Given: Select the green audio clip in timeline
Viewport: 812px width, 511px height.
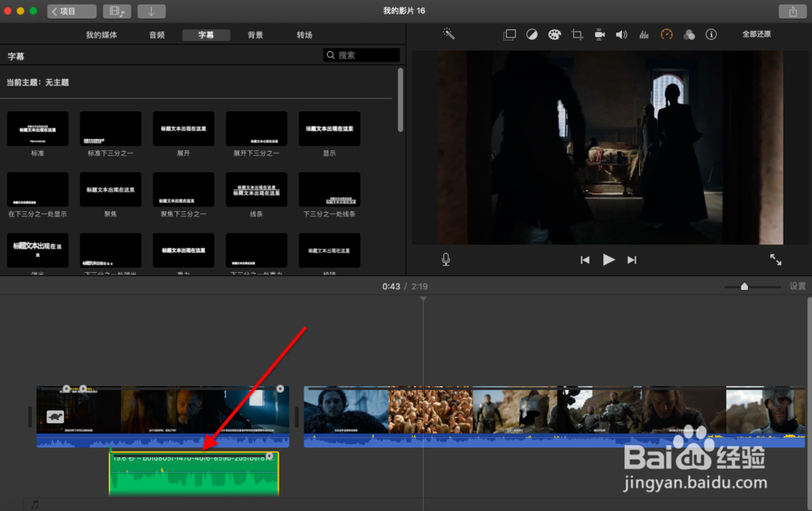Looking at the screenshot, I should 194,476.
